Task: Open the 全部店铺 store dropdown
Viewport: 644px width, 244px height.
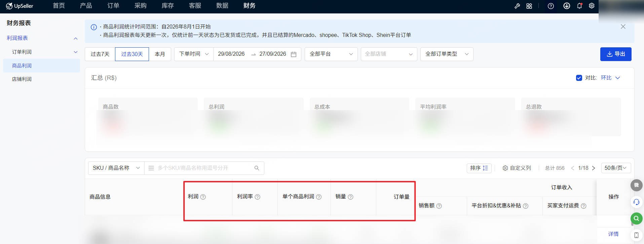Action: [x=389, y=54]
